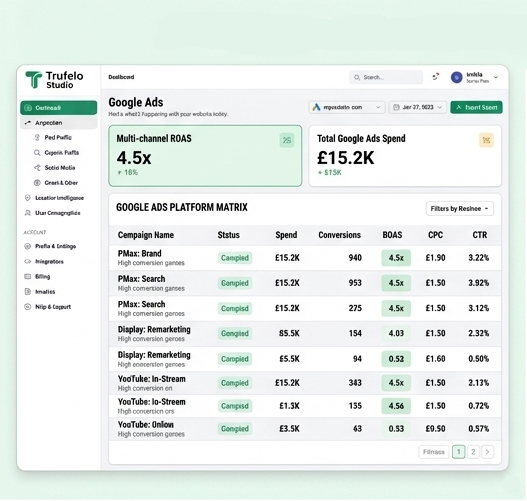Click status badge of PMax: Brand row
Image resolution: width=527 pixels, height=501 pixels.
[235, 258]
